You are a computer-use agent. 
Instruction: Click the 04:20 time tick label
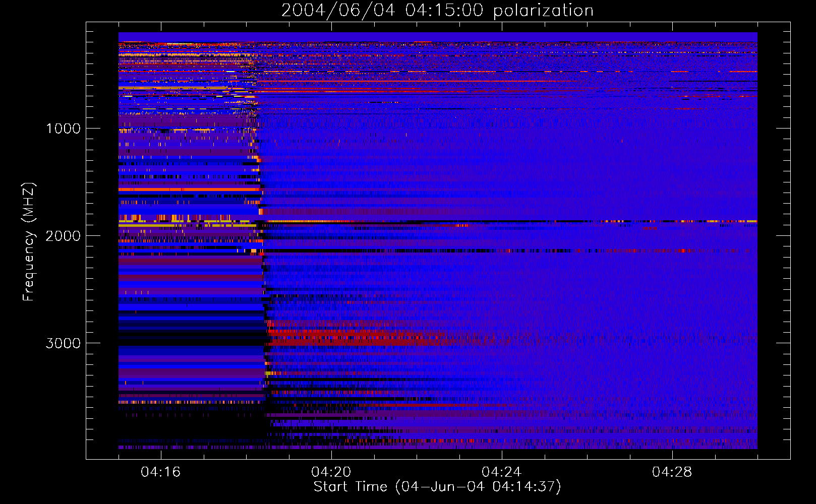[x=331, y=472]
